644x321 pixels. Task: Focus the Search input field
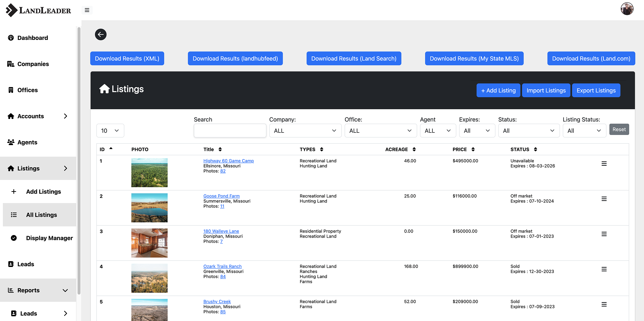tap(230, 131)
